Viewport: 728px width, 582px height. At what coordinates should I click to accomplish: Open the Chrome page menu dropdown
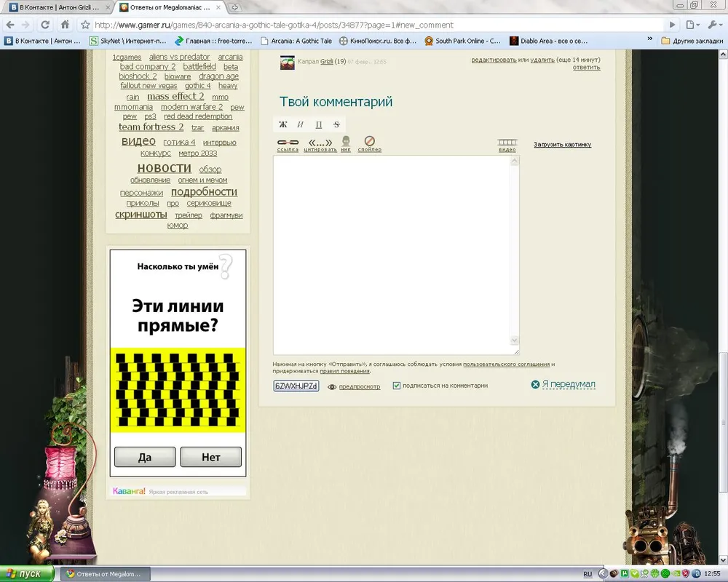pos(692,25)
